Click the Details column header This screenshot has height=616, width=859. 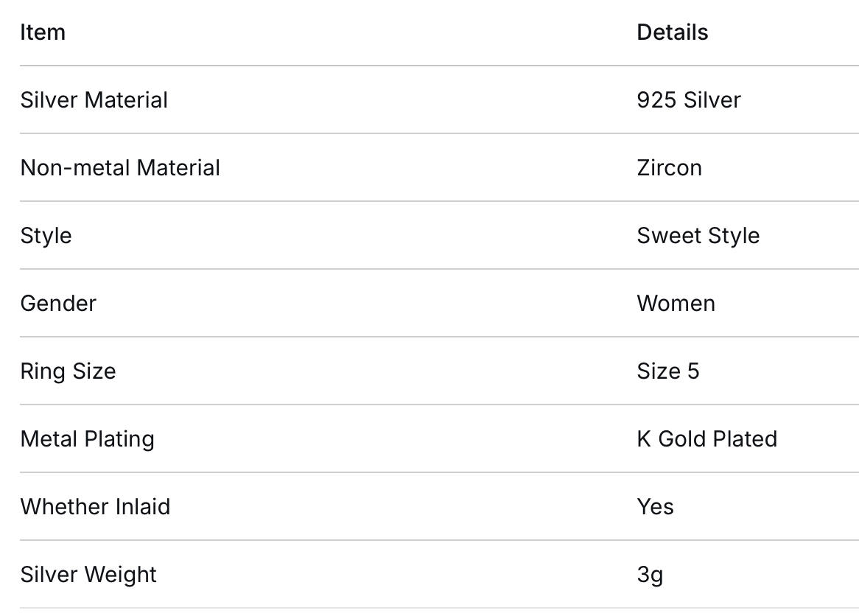coord(672,32)
